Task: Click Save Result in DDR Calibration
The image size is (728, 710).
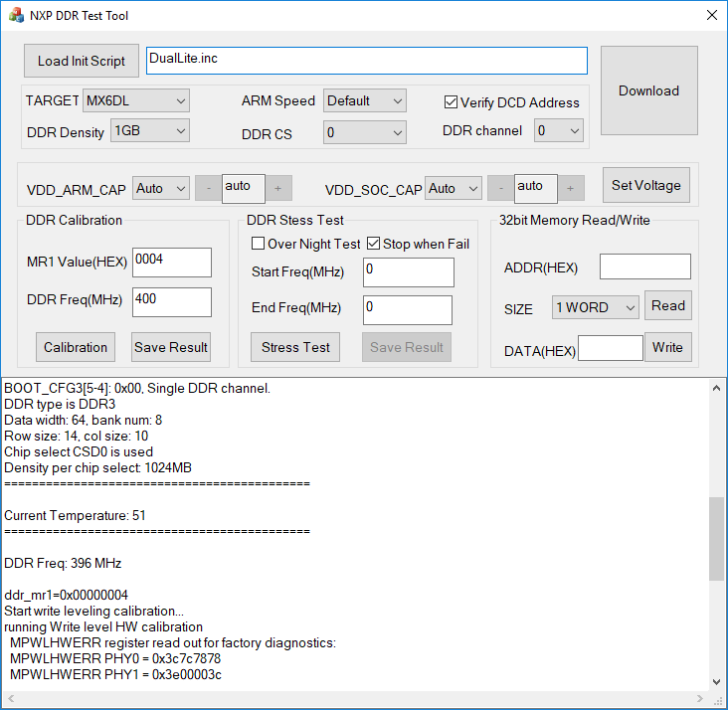Action: click(171, 347)
